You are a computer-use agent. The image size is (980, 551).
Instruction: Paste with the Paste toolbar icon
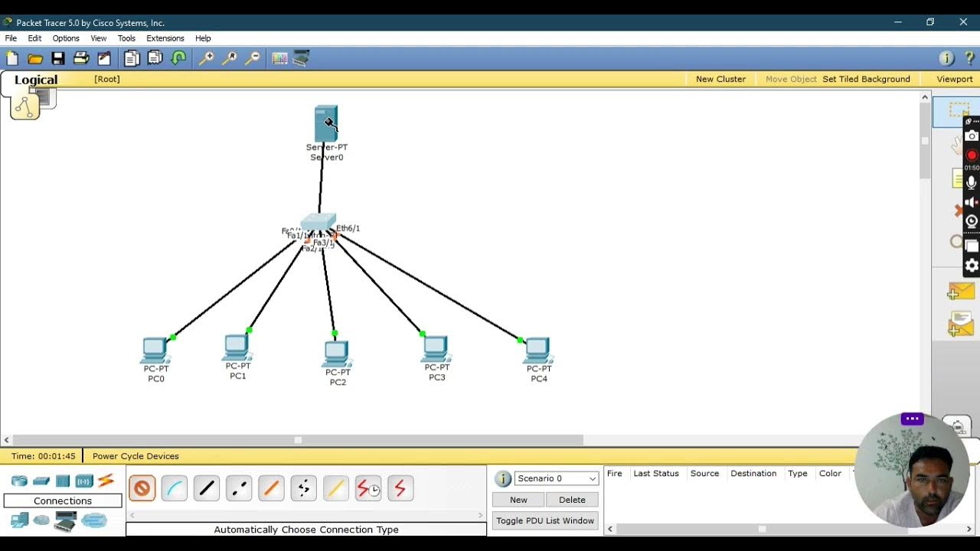155,58
